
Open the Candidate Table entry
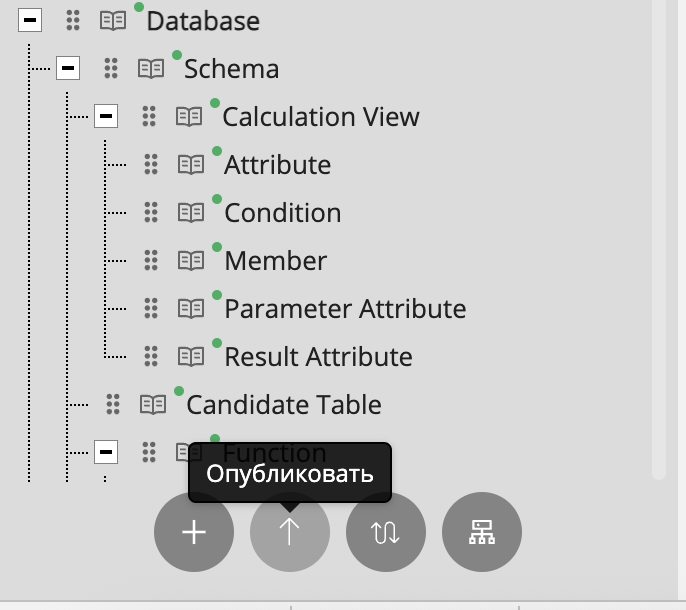(284, 405)
